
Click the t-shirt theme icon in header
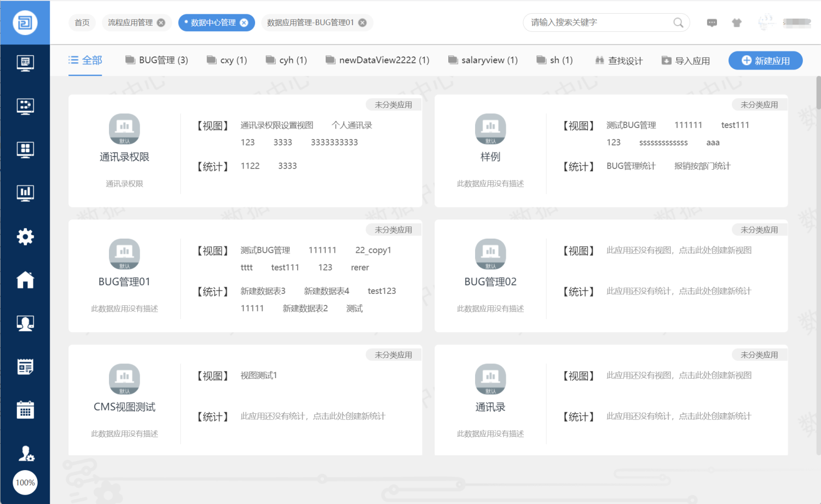(737, 22)
